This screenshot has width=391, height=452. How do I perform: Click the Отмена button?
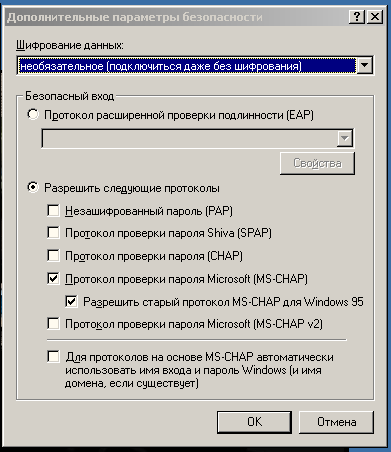point(336,422)
